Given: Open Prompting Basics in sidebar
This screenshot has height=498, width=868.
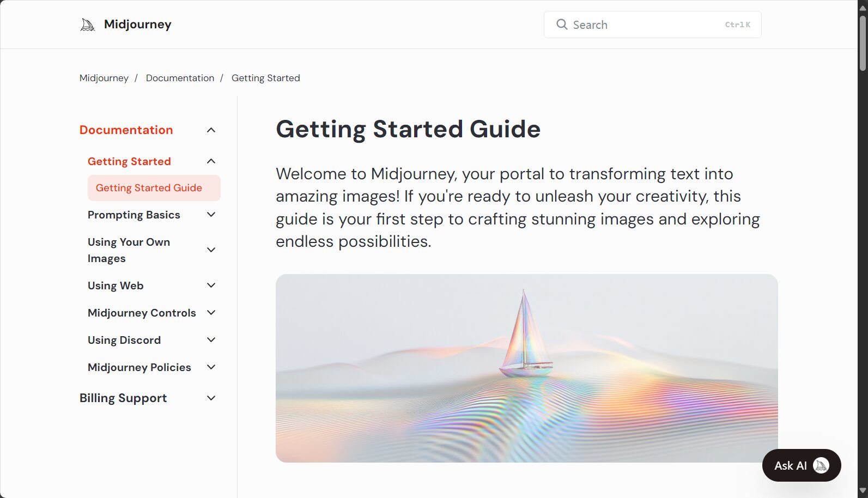Looking at the screenshot, I should pyautogui.click(x=133, y=215).
